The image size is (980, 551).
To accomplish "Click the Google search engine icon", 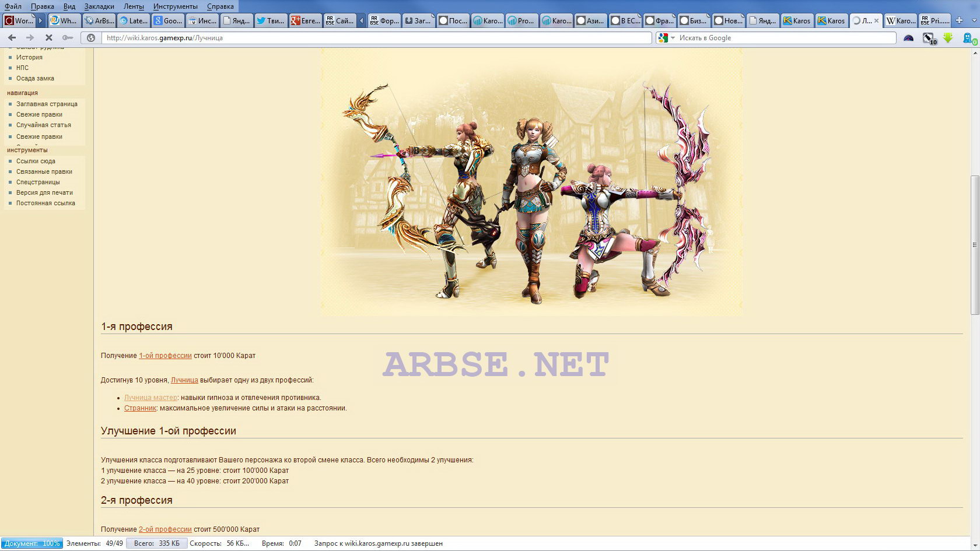I will coord(662,37).
